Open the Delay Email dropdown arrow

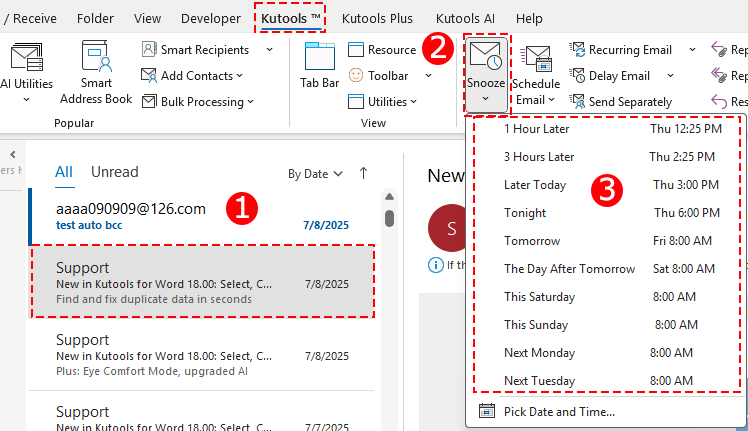(x=670, y=75)
